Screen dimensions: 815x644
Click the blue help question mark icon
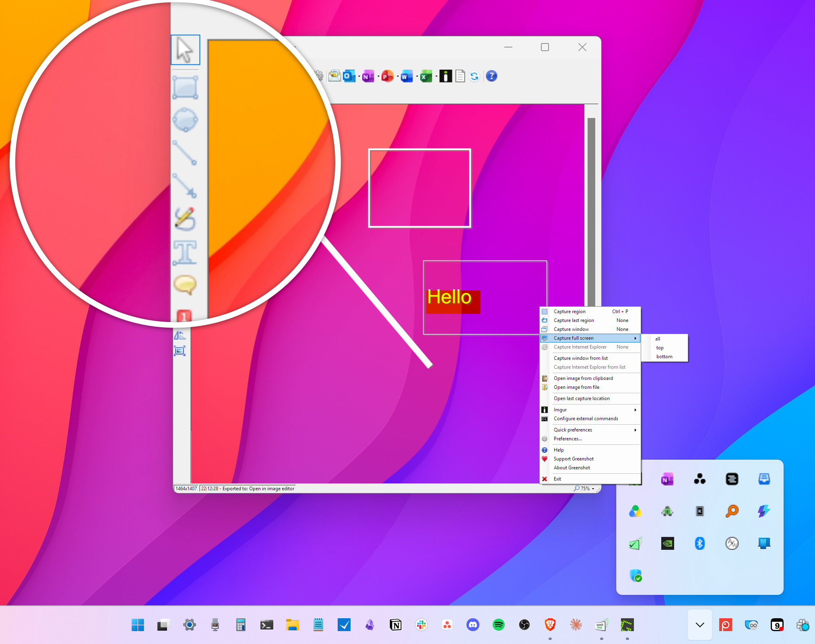[x=491, y=76]
